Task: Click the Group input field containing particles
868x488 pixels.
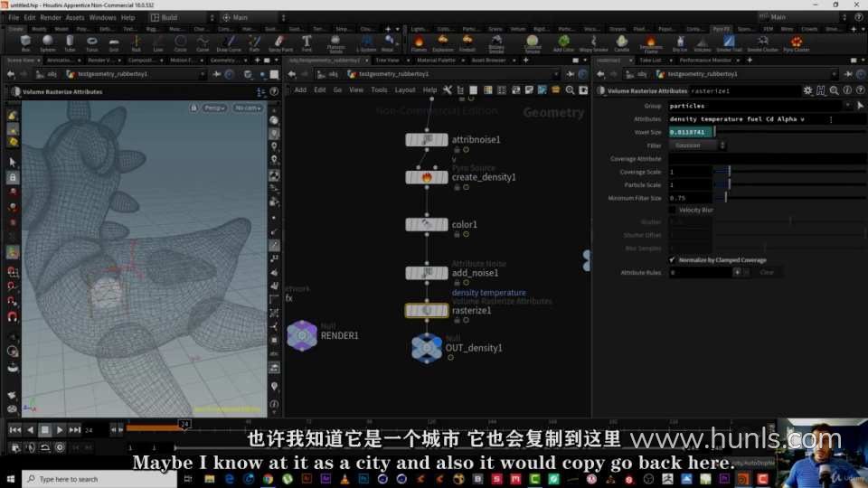Action: 755,105
